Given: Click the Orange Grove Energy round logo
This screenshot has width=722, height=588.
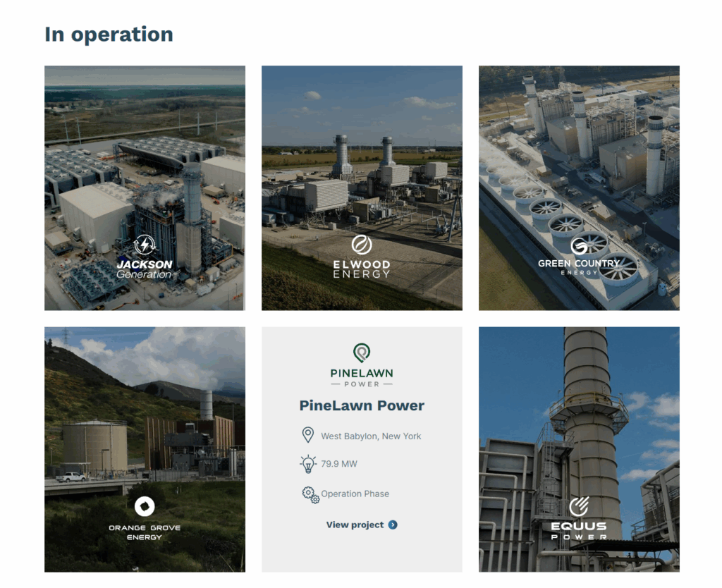Looking at the screenshot, I should pos(145,506).
